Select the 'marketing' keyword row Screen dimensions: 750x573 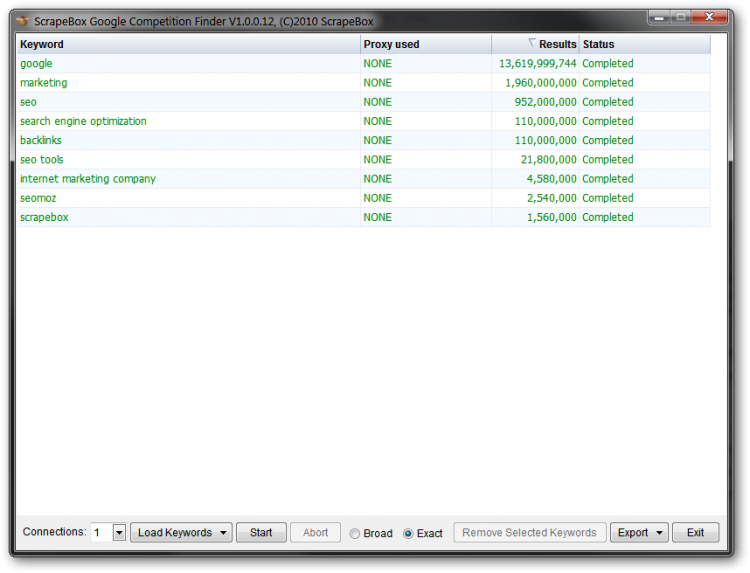(364, 83)
